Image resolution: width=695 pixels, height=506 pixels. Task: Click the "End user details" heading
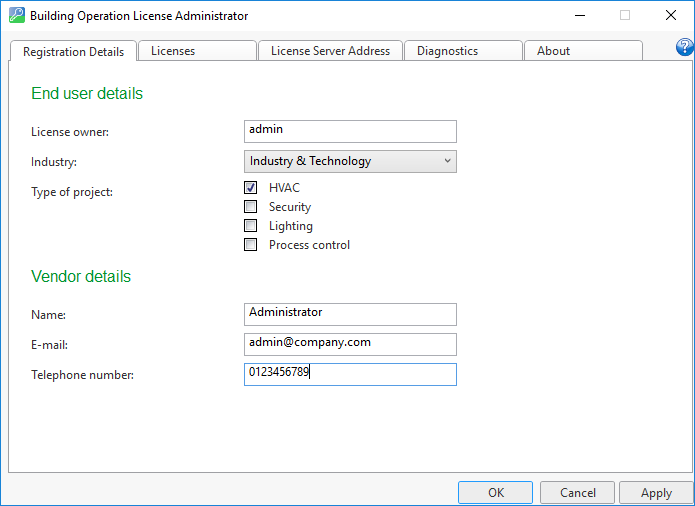87,93
